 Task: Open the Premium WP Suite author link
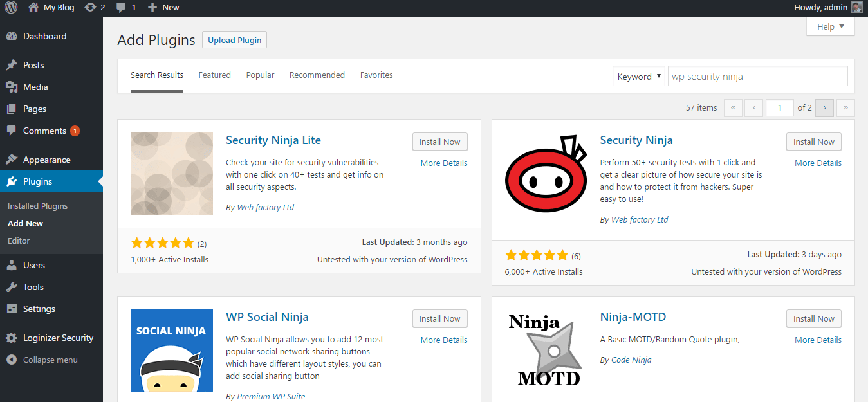coord(271,396)
